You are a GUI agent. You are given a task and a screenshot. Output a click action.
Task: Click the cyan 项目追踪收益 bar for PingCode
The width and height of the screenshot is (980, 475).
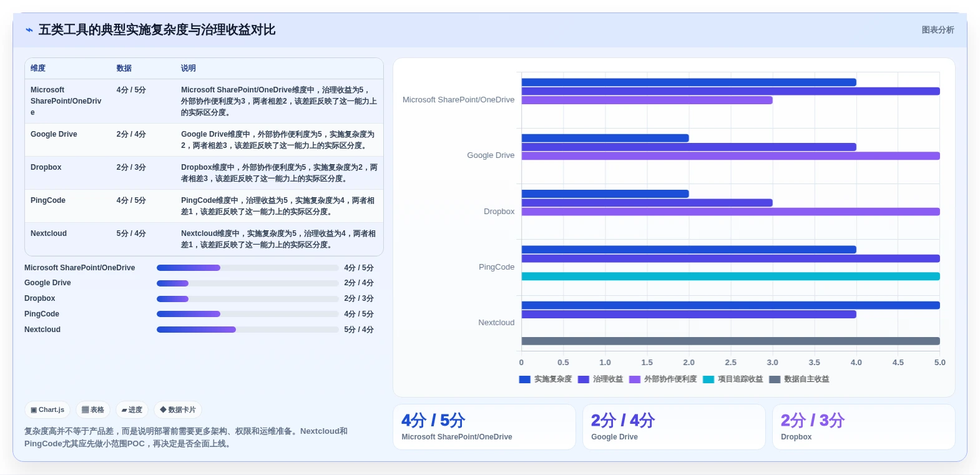[x=730, y=277]
